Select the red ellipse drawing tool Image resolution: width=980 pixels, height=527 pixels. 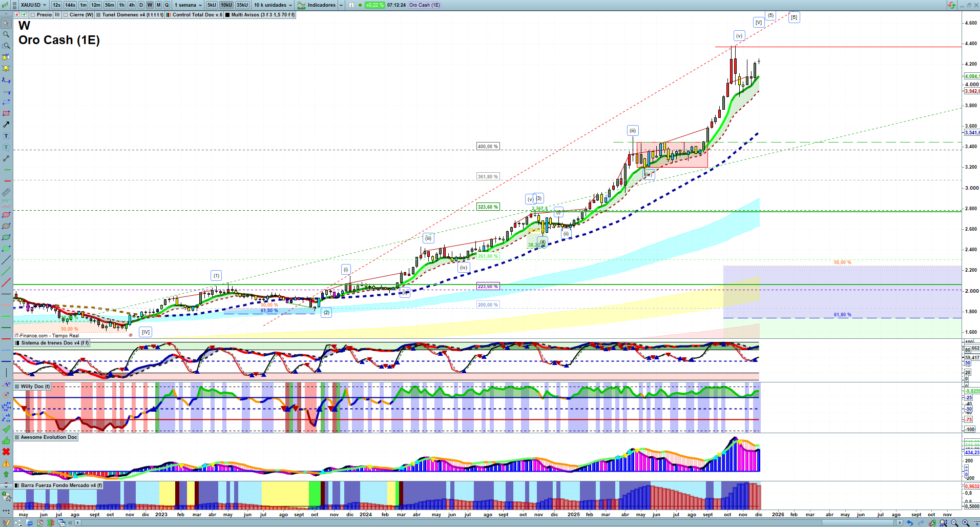coord(6,215)
